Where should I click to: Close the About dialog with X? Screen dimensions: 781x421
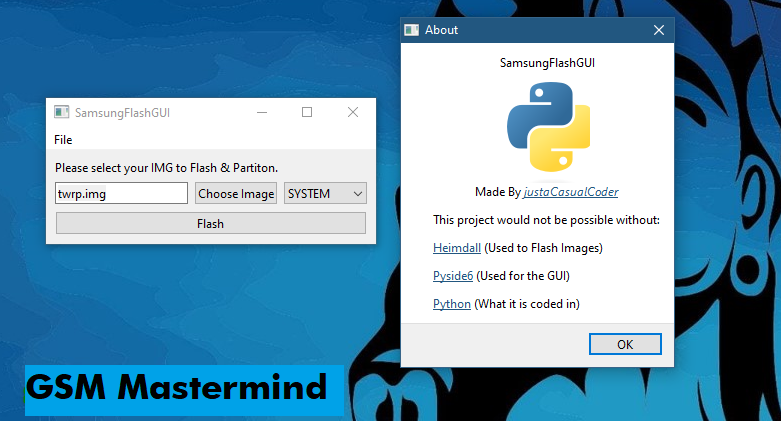coord(658,30)
